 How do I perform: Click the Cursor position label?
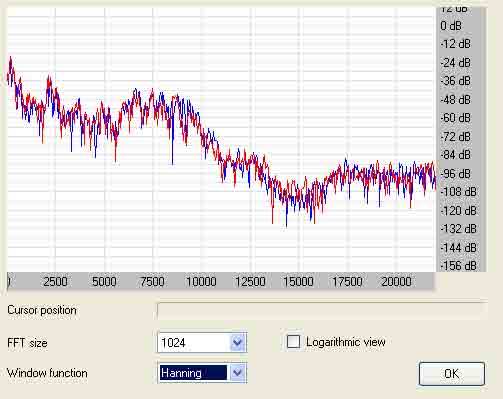[42, 310]
